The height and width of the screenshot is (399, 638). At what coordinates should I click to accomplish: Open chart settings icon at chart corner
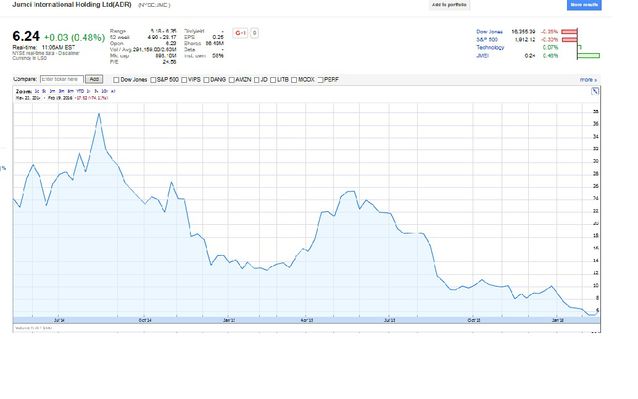pyautogui.click(x=595, y=91)
